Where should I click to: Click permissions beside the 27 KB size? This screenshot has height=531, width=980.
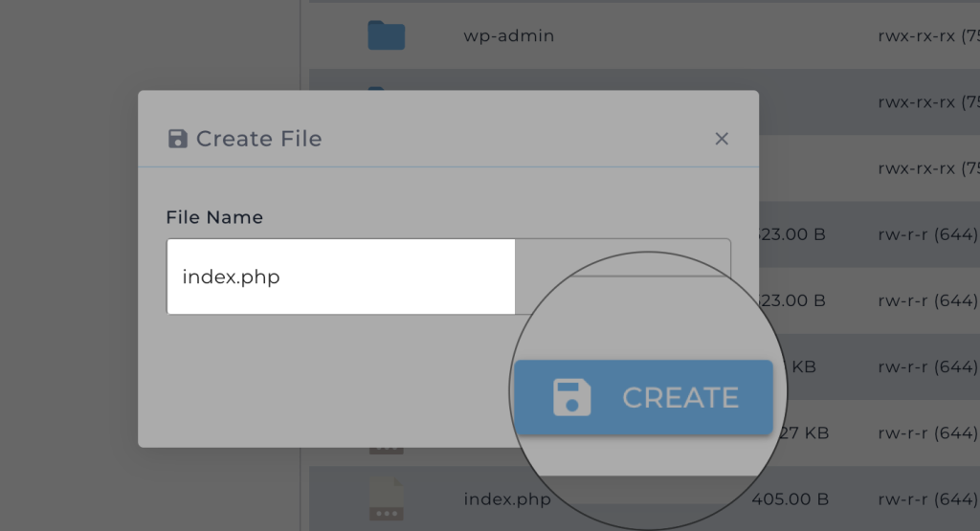pos(927,433)
